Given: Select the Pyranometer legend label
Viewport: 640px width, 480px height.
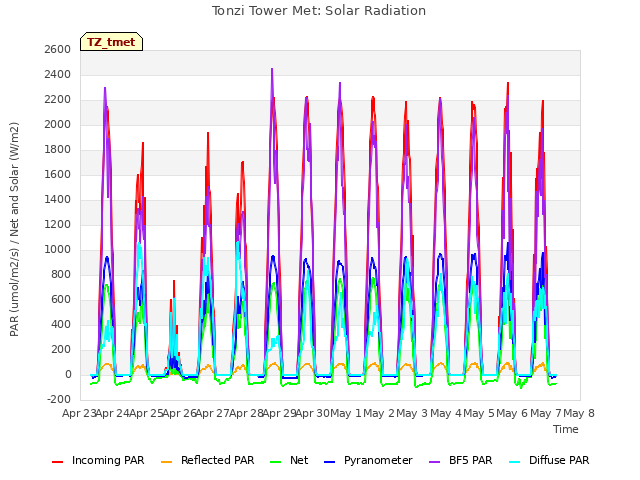Looking at the screenshot, I should click(x=378, y=460).
